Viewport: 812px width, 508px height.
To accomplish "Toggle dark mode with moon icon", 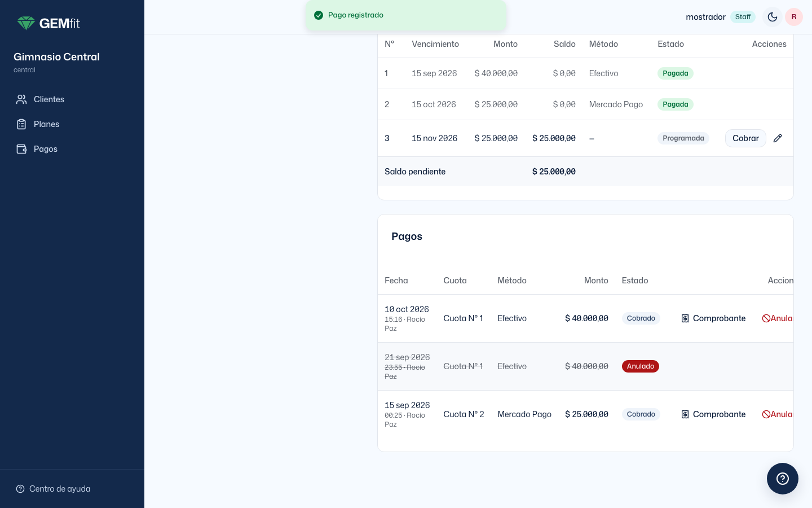I will point(773,17).
